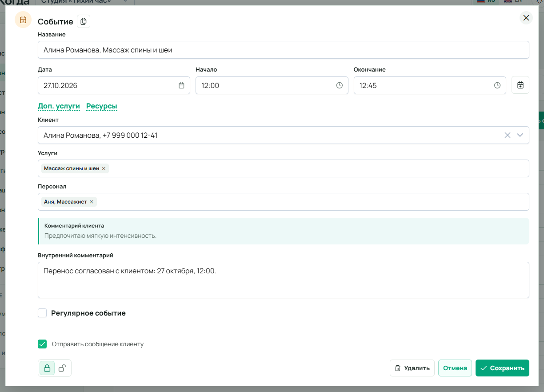Click the Окончание time value 12:45
The height and width of the screenshot is (392, 544).
pyautogui.click(x=368, y=85)
